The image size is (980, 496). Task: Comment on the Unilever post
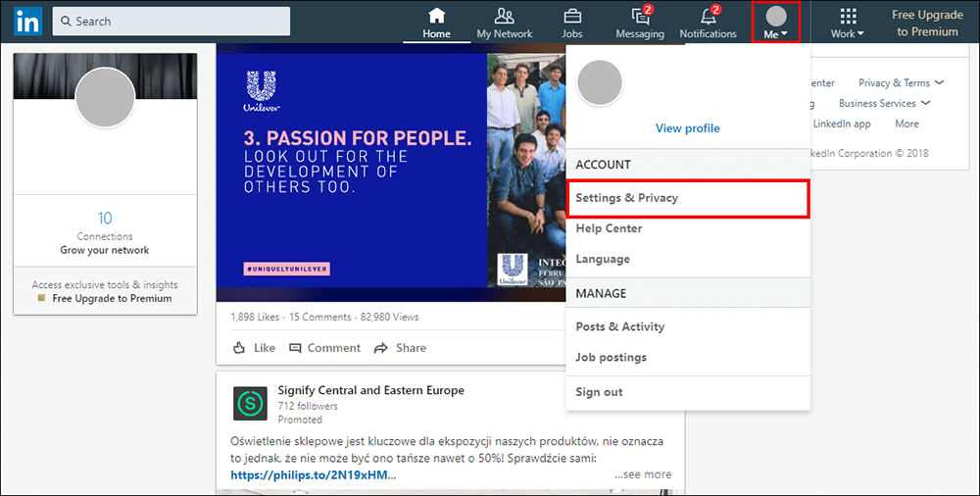pos(324,348)
